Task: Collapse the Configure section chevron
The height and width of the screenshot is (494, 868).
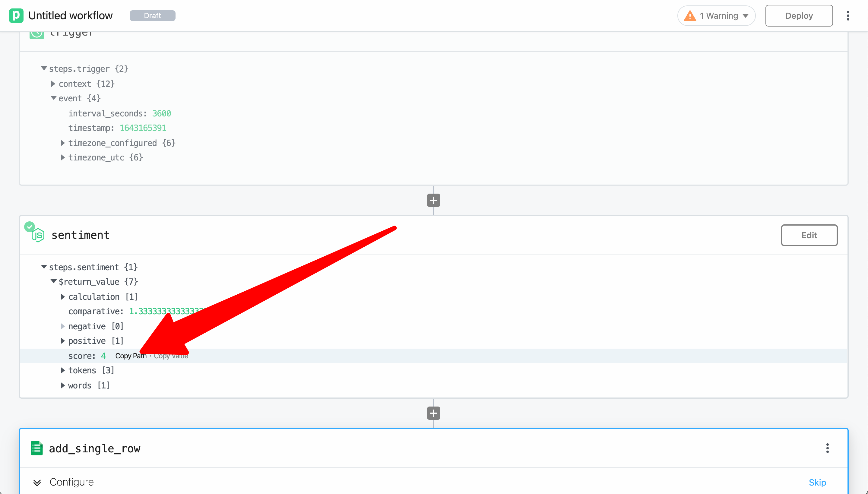Action: [x=37, y=483]
